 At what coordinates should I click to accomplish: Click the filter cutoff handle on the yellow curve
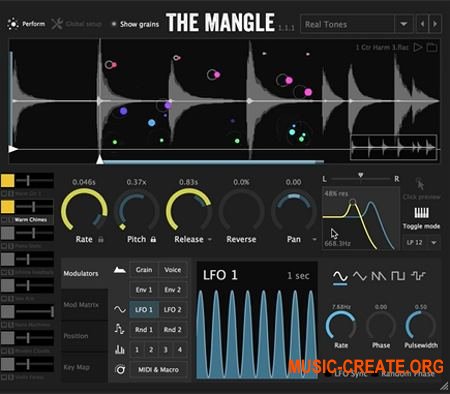point(353,202)
